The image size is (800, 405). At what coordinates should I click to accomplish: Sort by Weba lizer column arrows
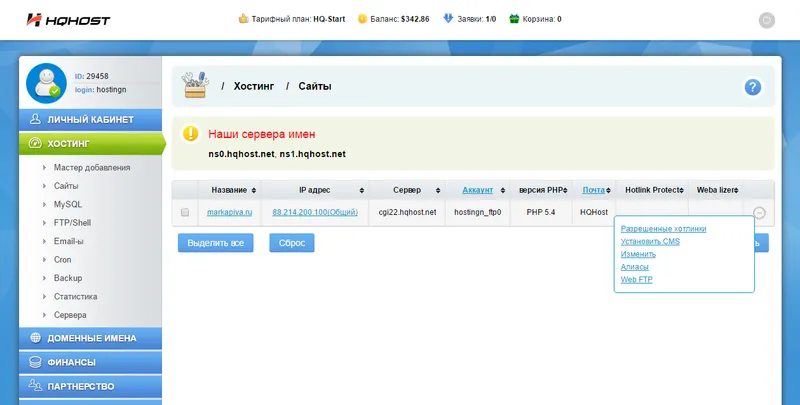click(x=736, y=190)
